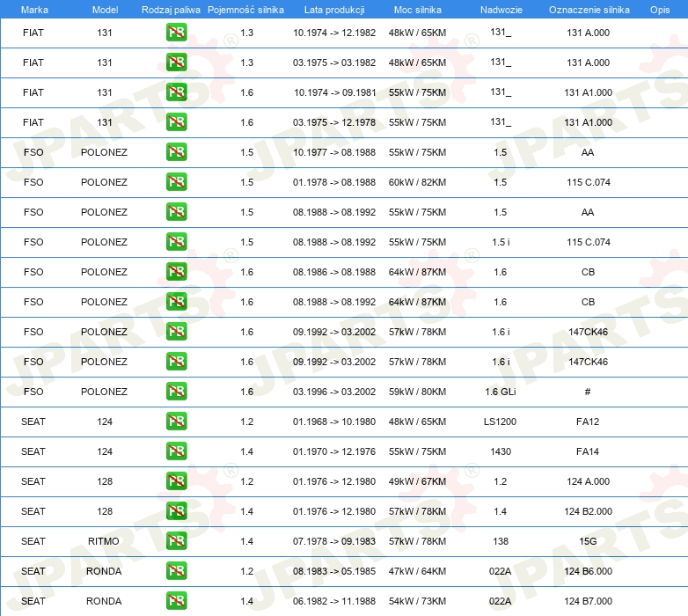Click the # engine code cell
The image size is (688, 616).
click(x=588, y=392)
